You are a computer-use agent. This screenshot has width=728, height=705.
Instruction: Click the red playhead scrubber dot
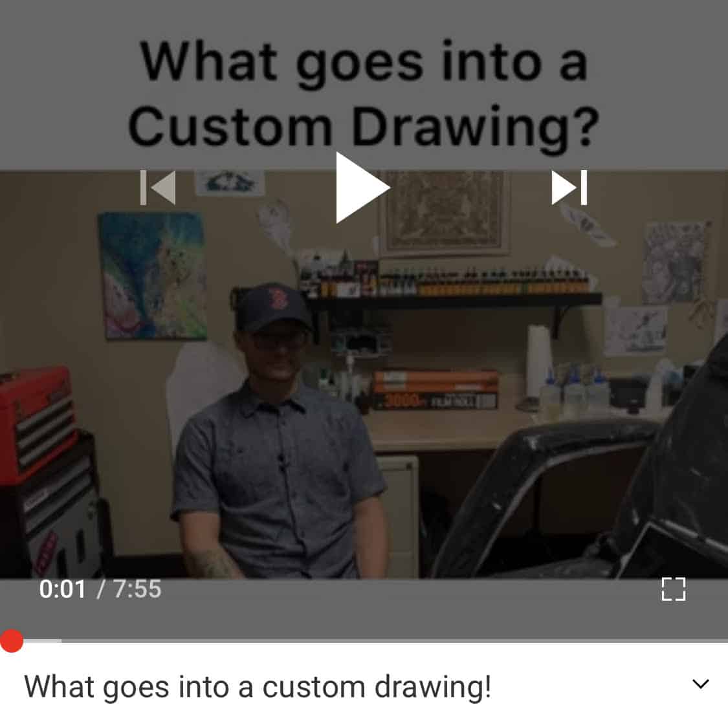point(11,641)
